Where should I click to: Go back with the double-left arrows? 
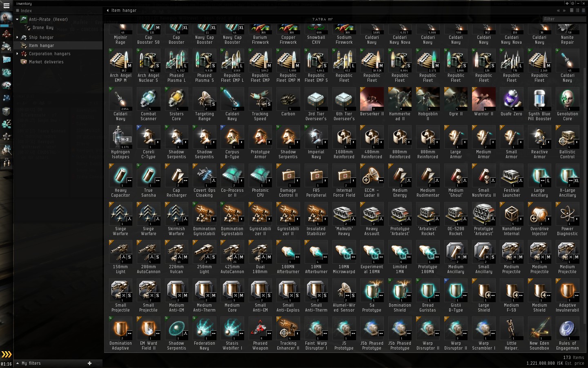pos(558,10)
